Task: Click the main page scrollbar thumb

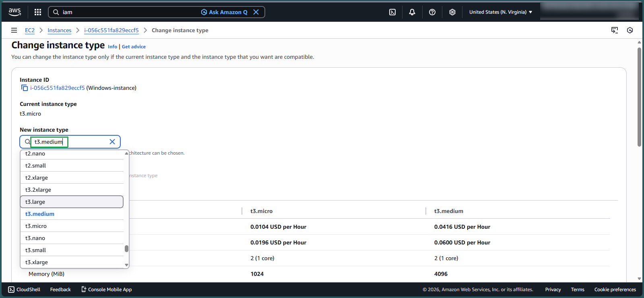Action: pos(639,97)
